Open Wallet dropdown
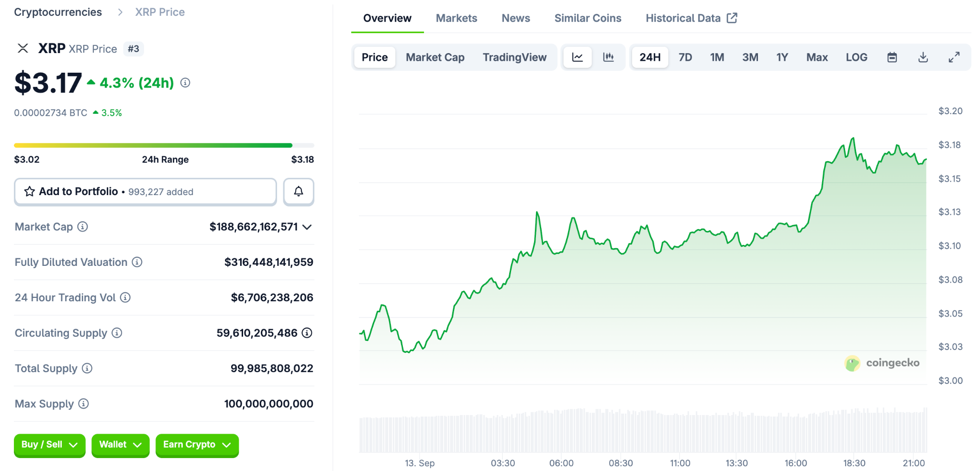This screenshot has width=980, height=471. [121, 445]
